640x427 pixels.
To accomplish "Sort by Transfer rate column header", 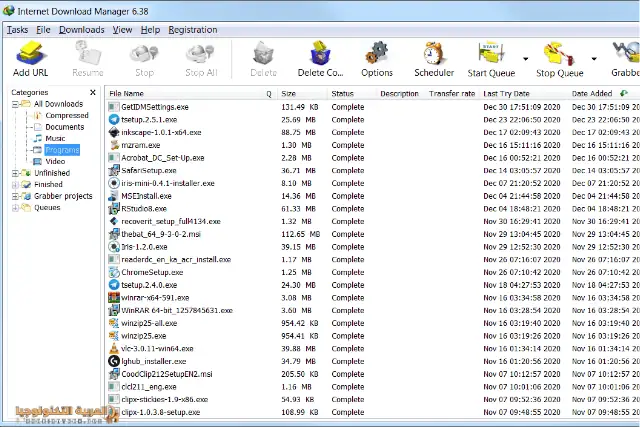I will click(x=452, y=93).
